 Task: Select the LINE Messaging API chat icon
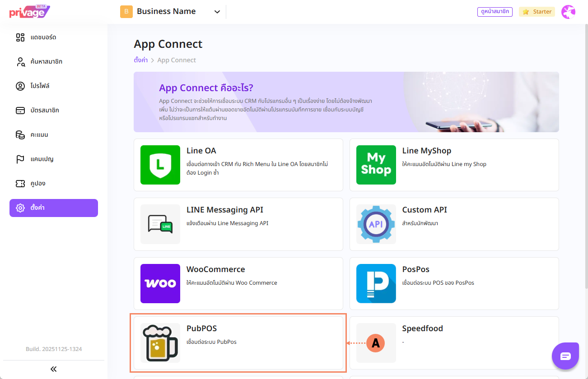click(160, 224)
